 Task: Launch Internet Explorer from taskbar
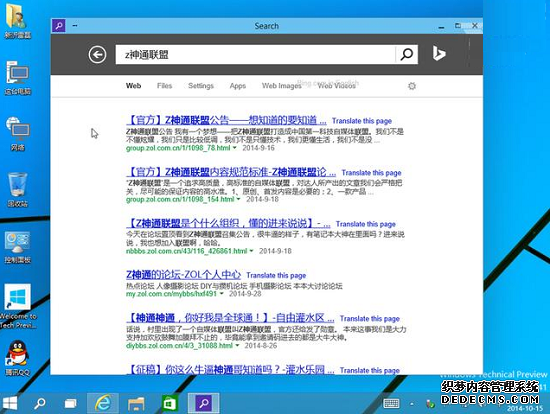pos(102,403)
